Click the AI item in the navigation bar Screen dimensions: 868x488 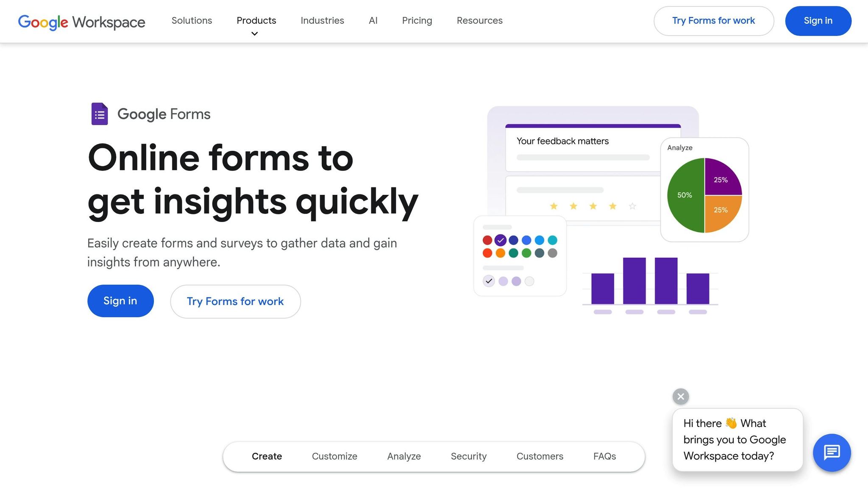pyautogui.click(x=373, y=20)
